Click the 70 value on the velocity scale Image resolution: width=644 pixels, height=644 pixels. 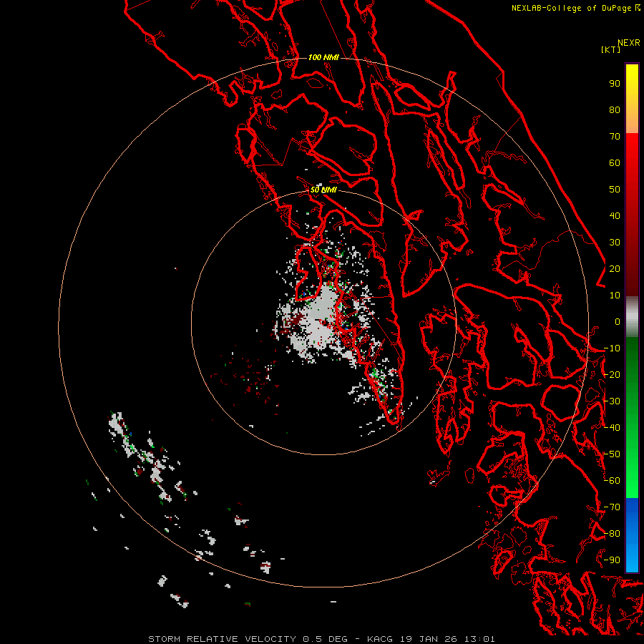(x=615, y=137)
